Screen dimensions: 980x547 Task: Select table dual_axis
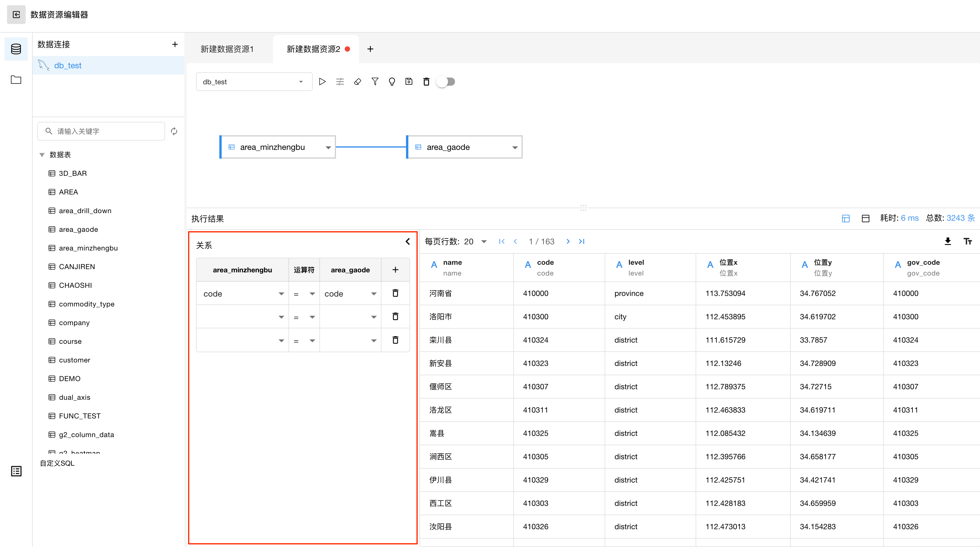[x=75, y=397]
